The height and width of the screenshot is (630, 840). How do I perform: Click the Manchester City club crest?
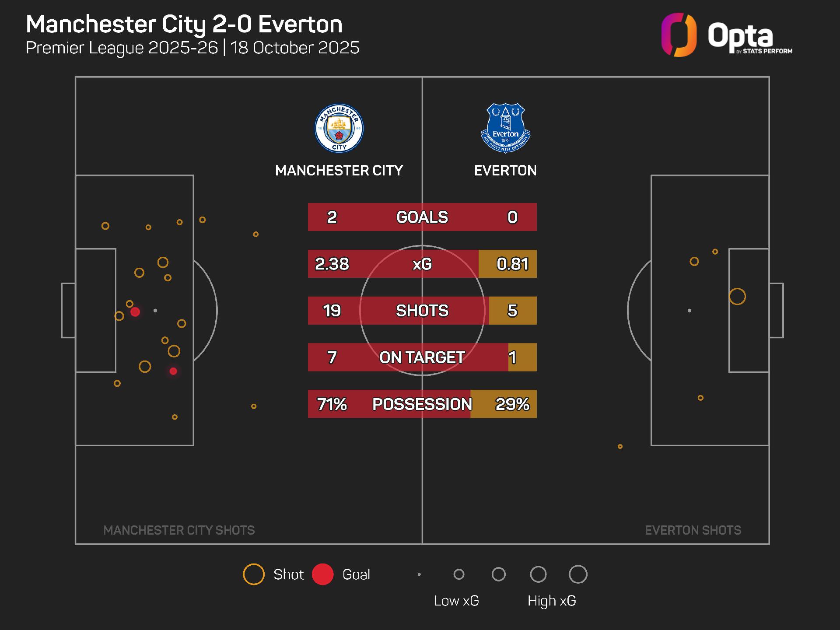pos(339,128)
